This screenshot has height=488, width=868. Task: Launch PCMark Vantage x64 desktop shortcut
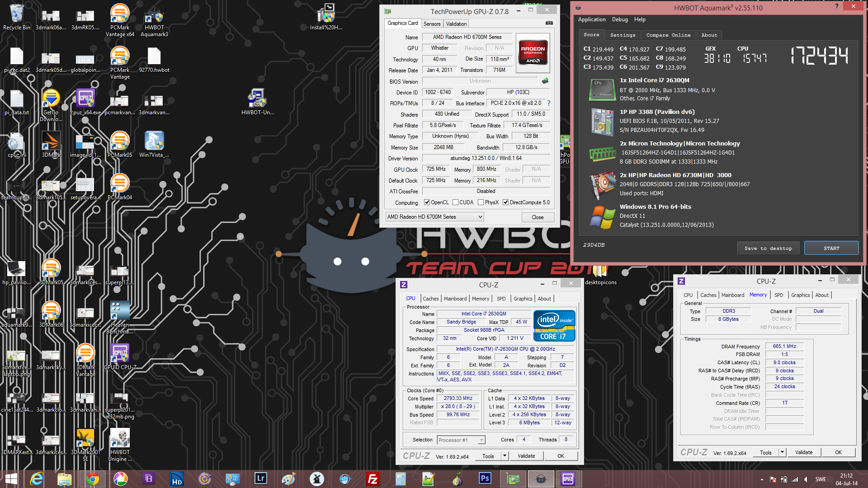120,20
